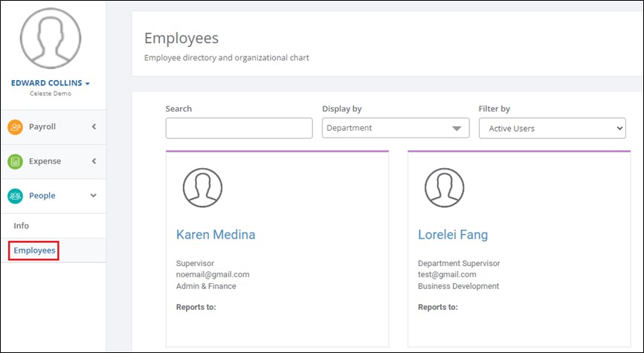Open the Payroll menu item

[53, 127]
